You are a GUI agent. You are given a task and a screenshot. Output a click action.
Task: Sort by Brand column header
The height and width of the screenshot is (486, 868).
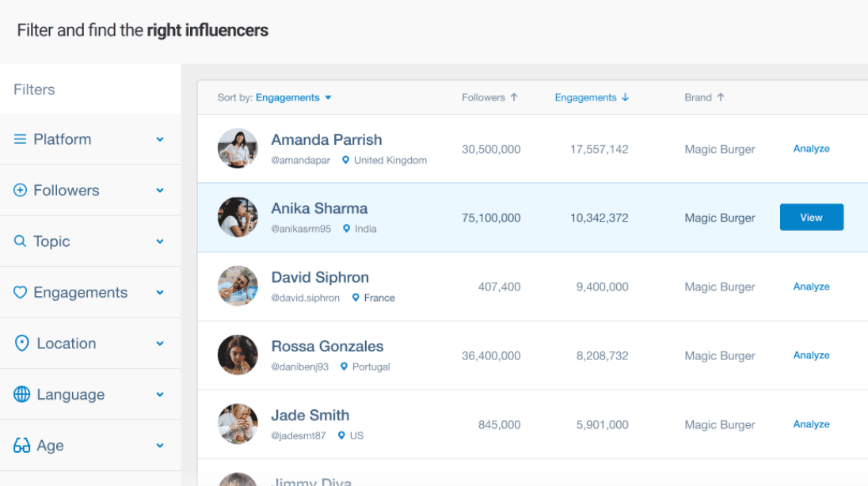tap(704, 97)
